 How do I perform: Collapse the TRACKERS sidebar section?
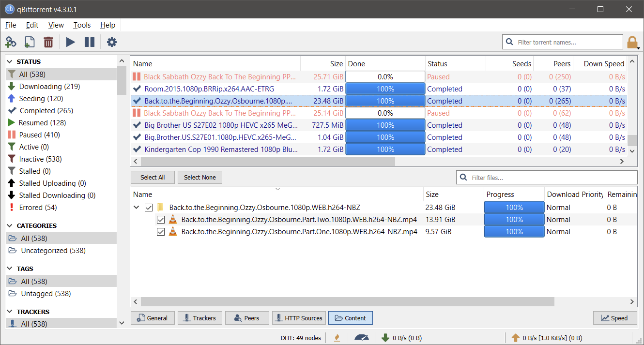click(10, 312)
